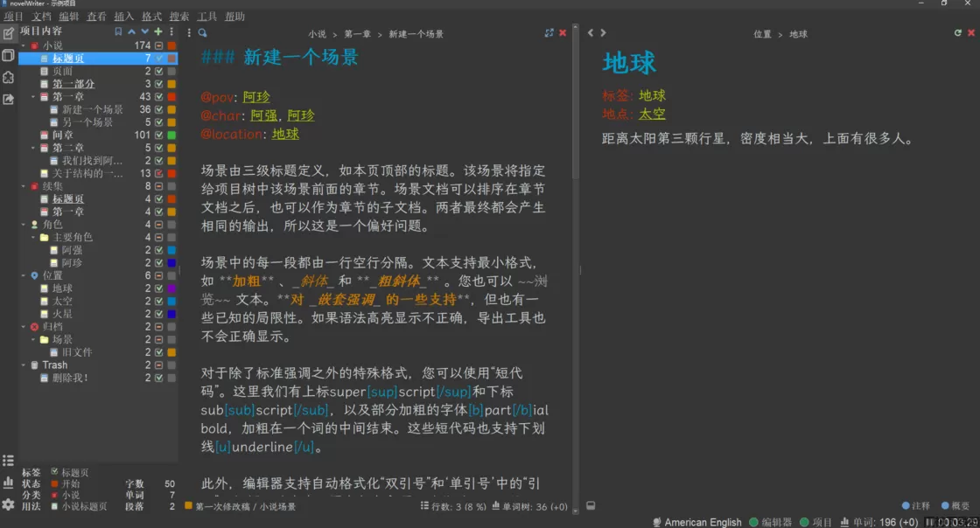
Task: Follow the 阿珍 link on @pov line
Action: (x=256, y=97)
